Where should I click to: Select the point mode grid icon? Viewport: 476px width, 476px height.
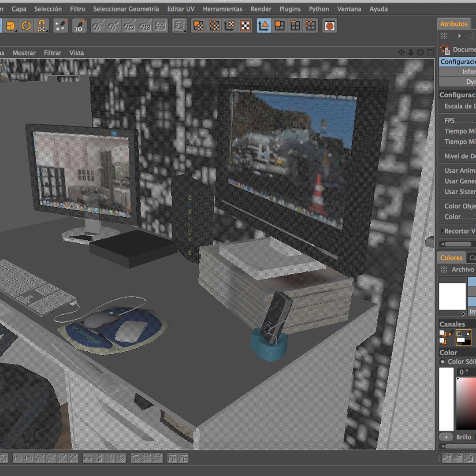[311, 26]
